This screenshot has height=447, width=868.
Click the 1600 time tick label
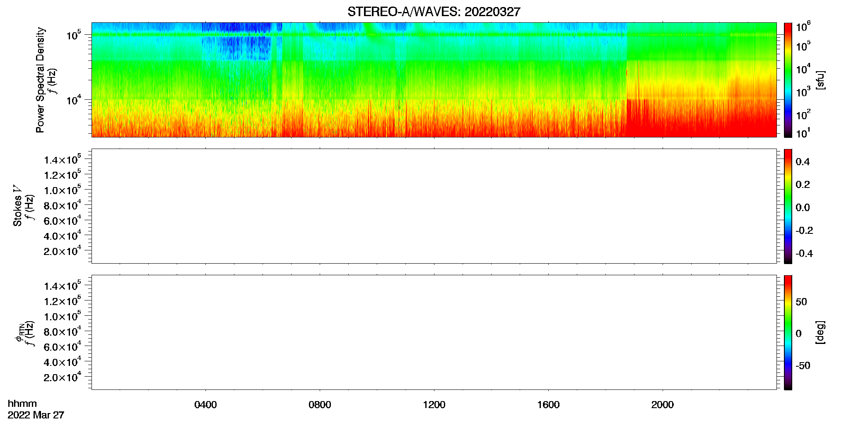(x=548, y=405)
